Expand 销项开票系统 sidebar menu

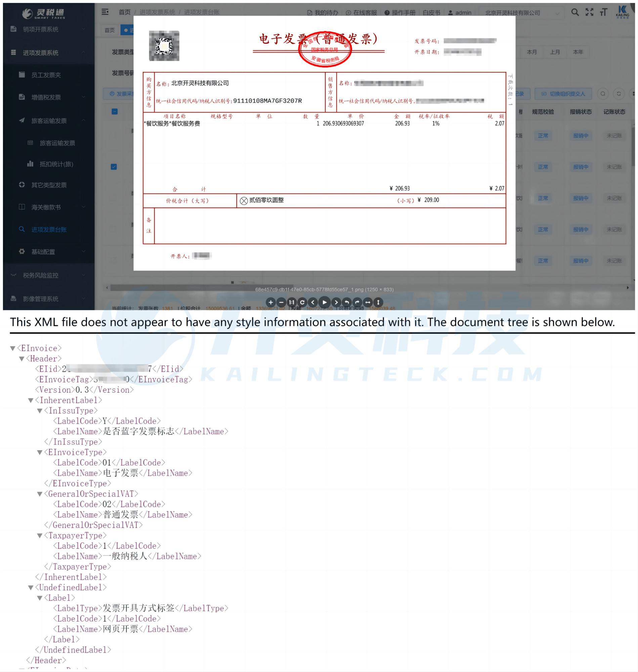(x=49, y=29)
